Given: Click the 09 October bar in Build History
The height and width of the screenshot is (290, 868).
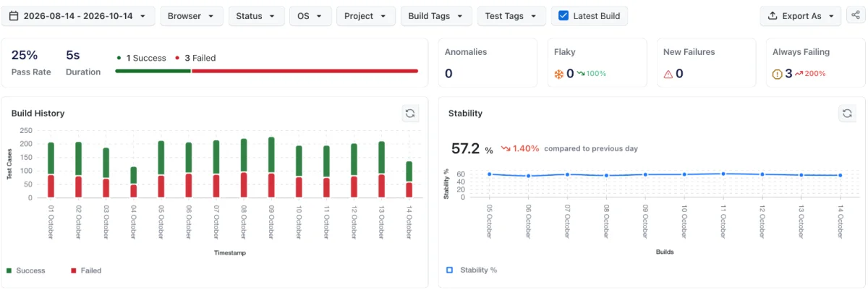Looking at the screenshot, I should (x=271, y=167).
